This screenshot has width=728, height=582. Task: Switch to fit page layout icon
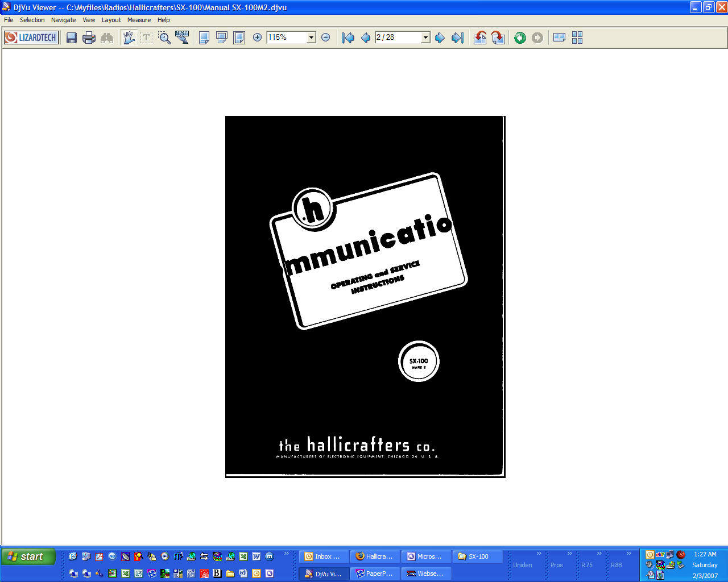coord(239,38)
